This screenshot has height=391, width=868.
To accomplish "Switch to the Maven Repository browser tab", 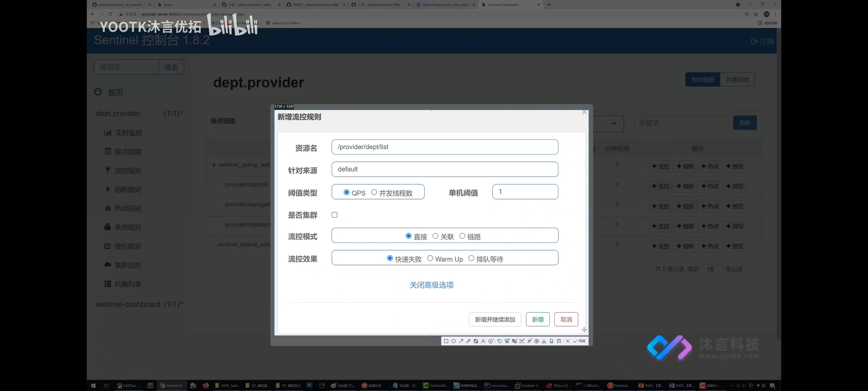I will click(x=446, y=5).
